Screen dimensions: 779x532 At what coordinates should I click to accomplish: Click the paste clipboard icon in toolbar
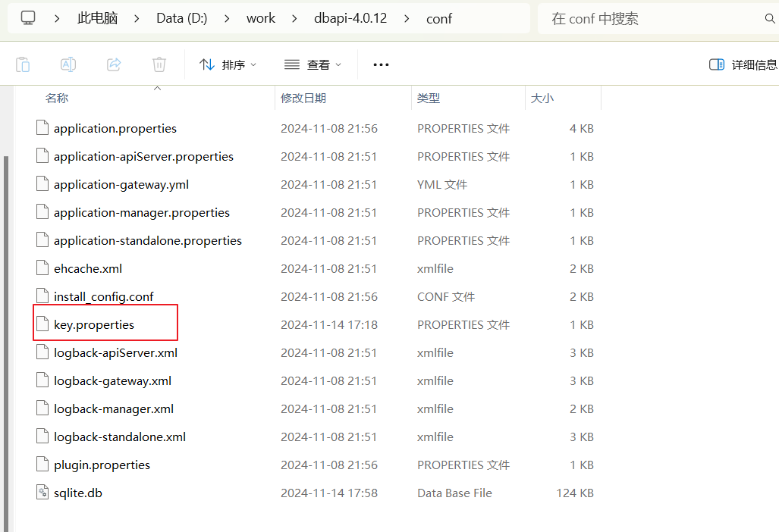(x=23, y=64)
